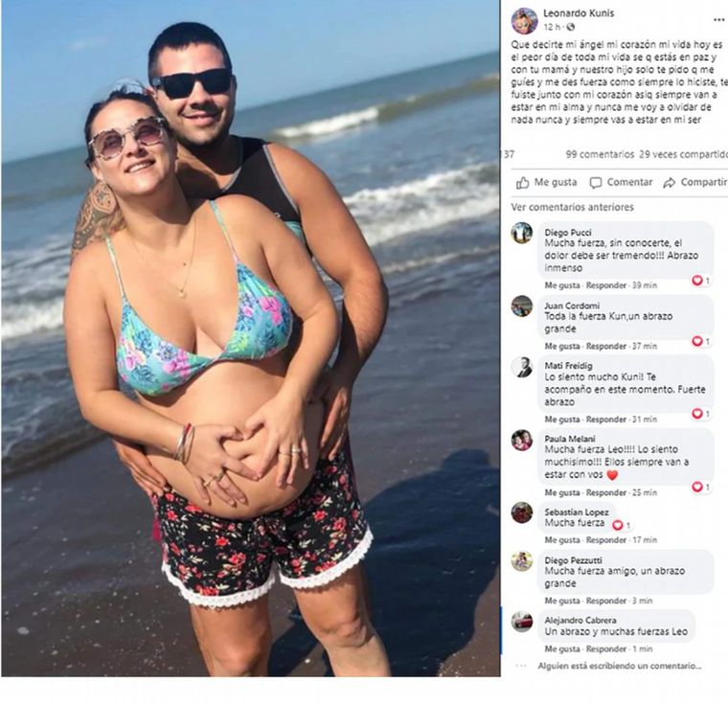Open Mati Freidig's avatar
This screenshot has width=728, height=704.
(522, 367)
